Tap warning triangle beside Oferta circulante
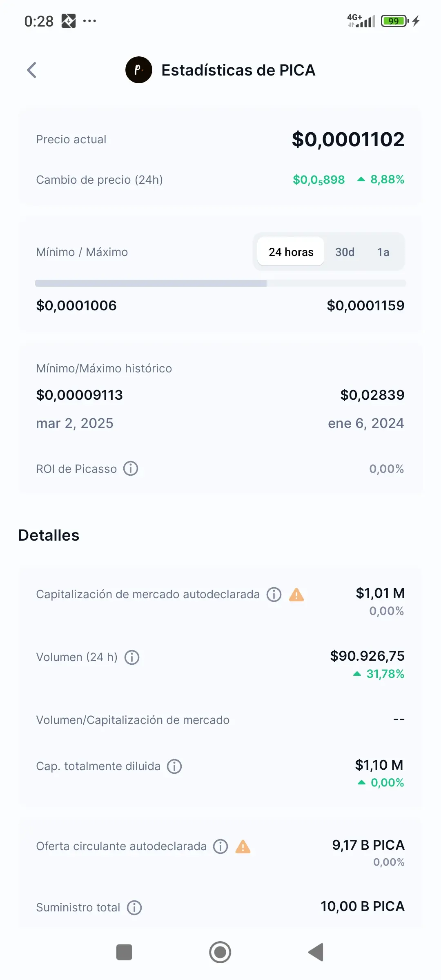This screenshot has height=980, width=441. pos(243,846)
